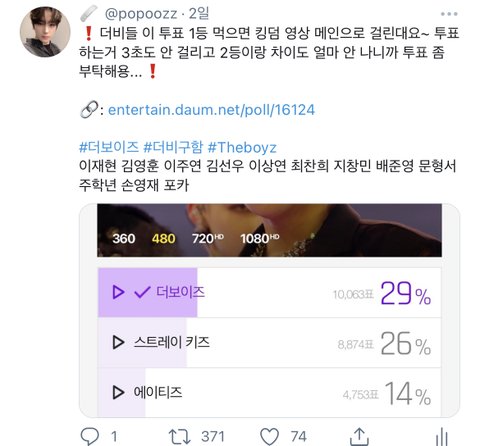The height and width of the screenshot is (446, 480).
Task: Play the 에이티즈 entry triangle icon
Action: [x=118, y=392]
